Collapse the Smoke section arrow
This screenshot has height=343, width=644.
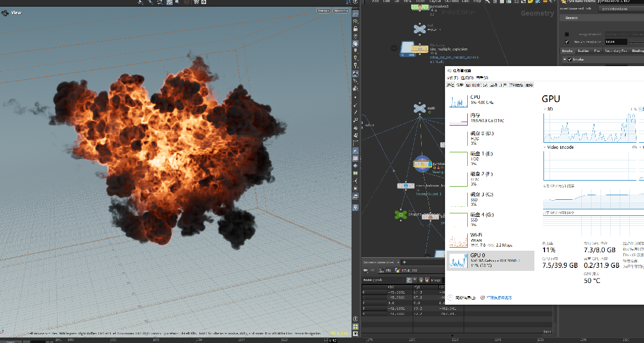pos(565,60)
